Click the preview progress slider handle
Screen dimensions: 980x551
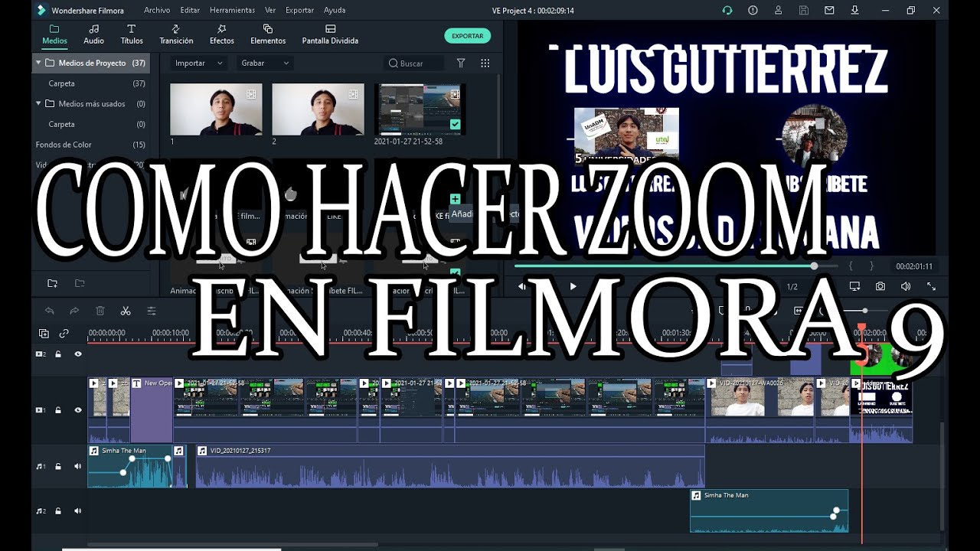(x=814, y=266)
